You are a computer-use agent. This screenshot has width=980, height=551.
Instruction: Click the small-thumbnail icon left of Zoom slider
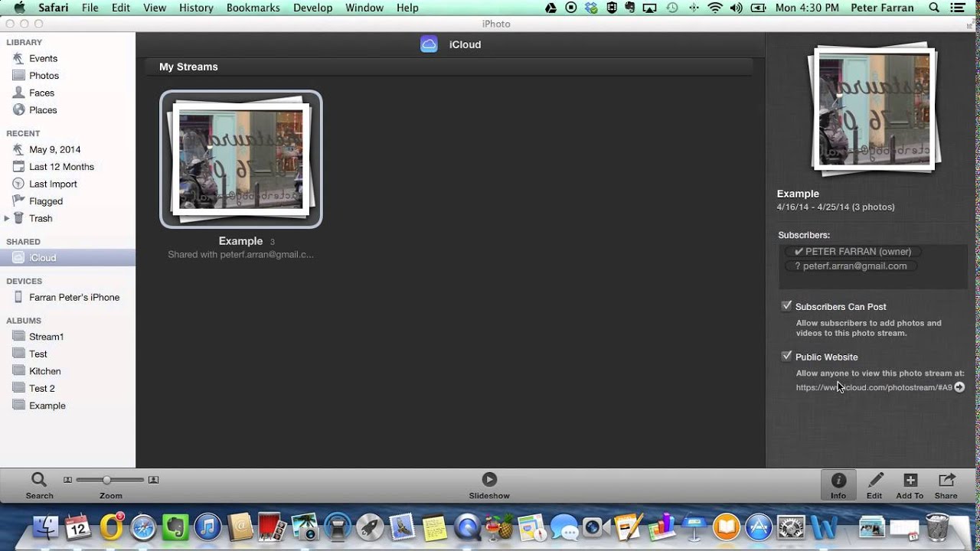point(67,480)
